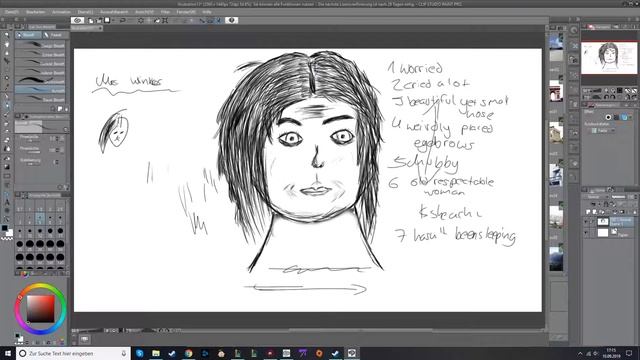Select the highlighted pencil brush in sub tool list

(40, 90)
